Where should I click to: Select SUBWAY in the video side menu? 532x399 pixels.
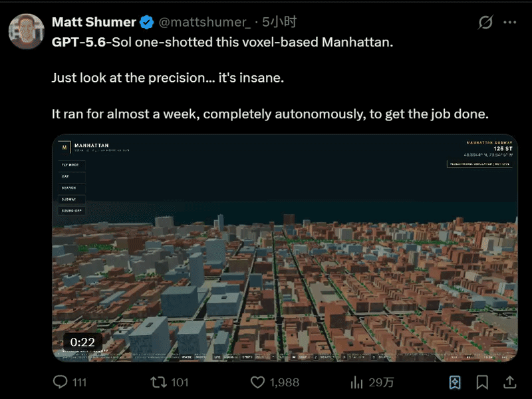72,199
